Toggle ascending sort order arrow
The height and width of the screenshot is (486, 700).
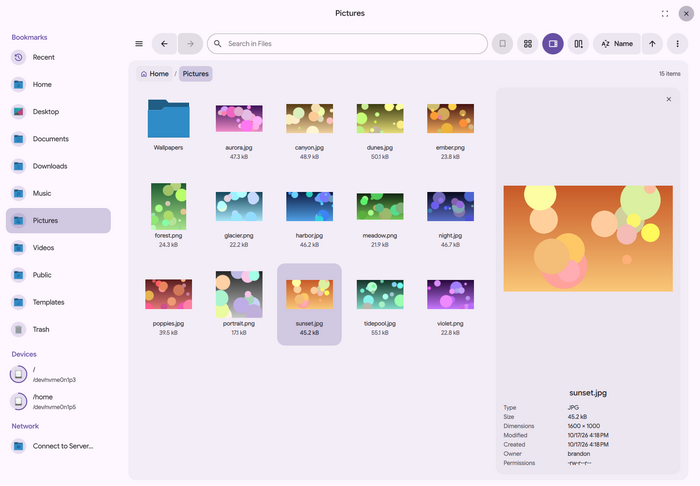point(652,44)
